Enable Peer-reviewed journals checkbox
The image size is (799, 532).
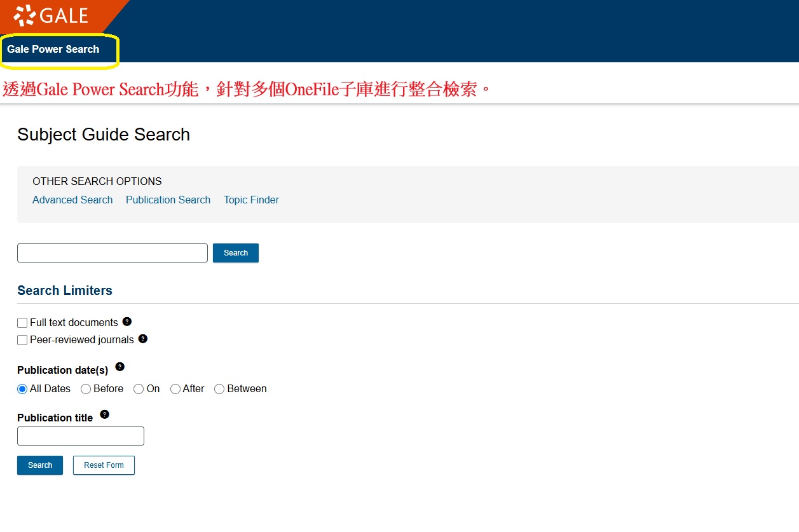click(22, 340)
